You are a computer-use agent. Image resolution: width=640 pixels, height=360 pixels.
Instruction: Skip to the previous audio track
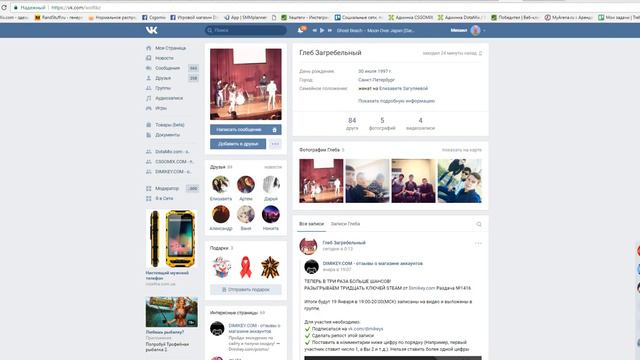tap(314, 30)
